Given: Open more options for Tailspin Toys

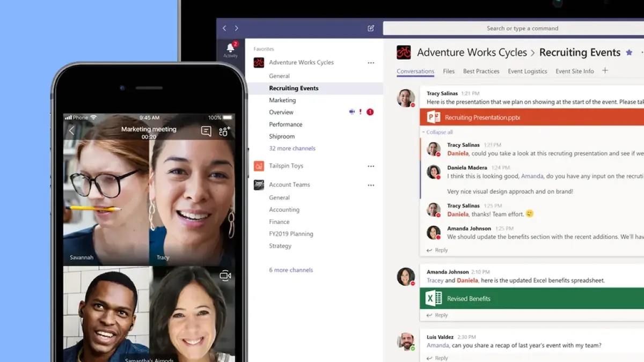Looking at the screenshot, I should pos(371,166).
